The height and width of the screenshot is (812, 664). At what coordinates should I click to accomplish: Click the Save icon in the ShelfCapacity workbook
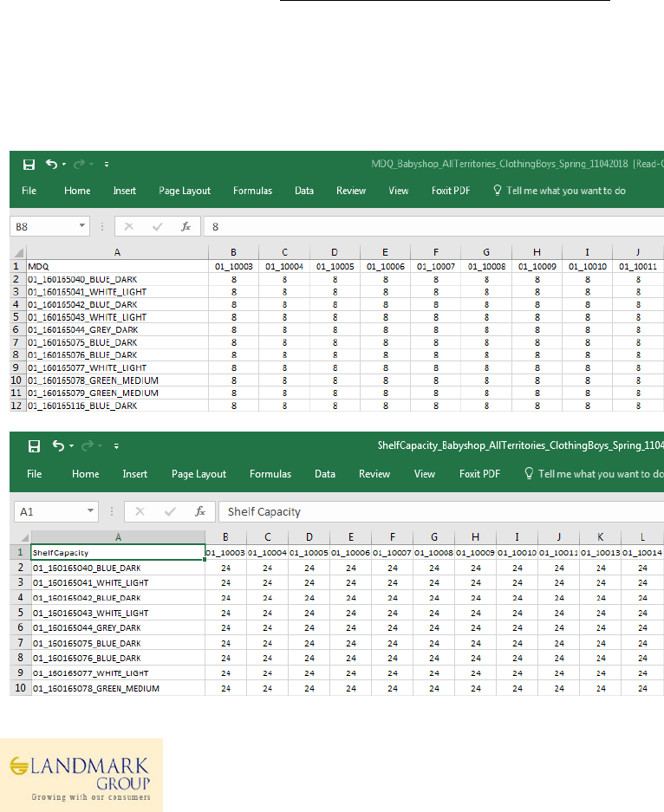pyautogui.click(x=34, y=446)
